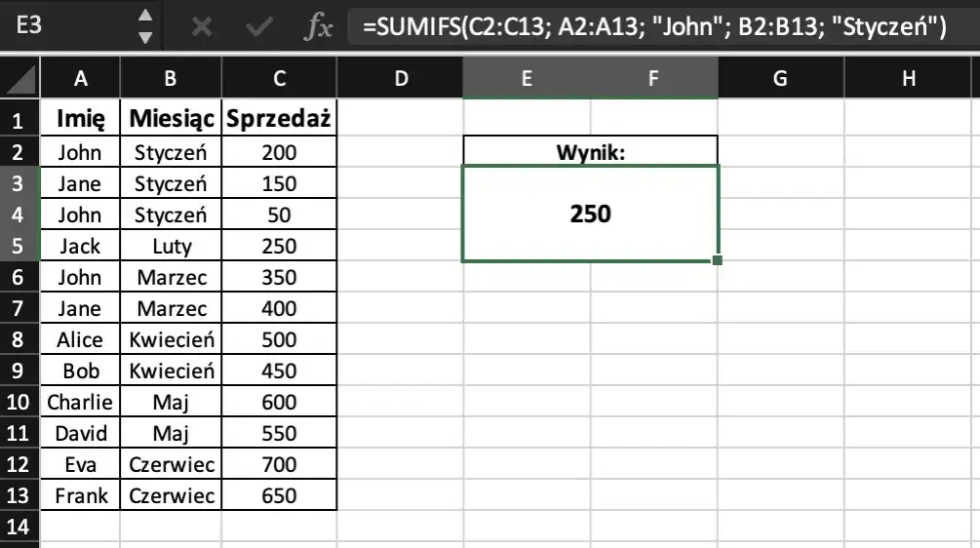Select row 14 header

[x=20, y=527]
